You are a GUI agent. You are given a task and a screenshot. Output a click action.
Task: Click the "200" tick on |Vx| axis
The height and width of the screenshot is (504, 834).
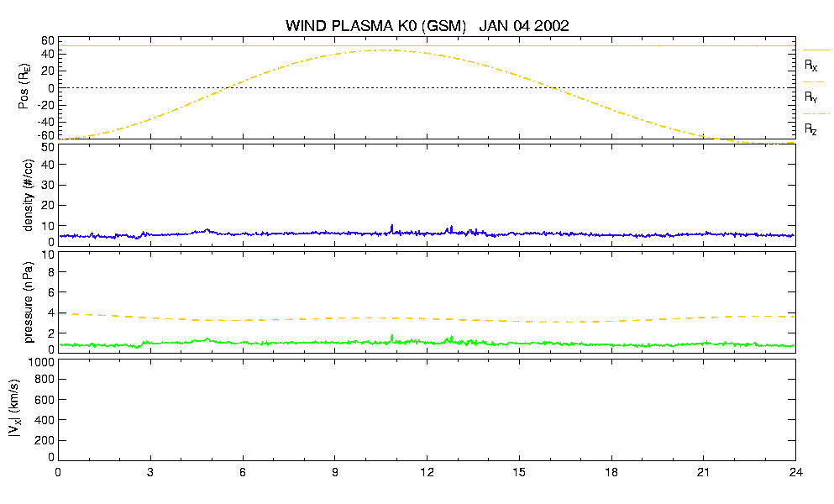point(45,440)
